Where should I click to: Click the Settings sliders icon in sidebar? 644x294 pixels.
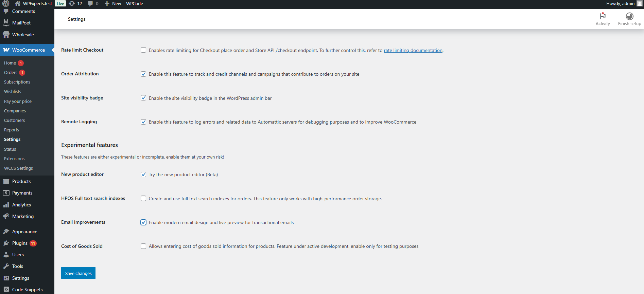click(x=6, y=278)
